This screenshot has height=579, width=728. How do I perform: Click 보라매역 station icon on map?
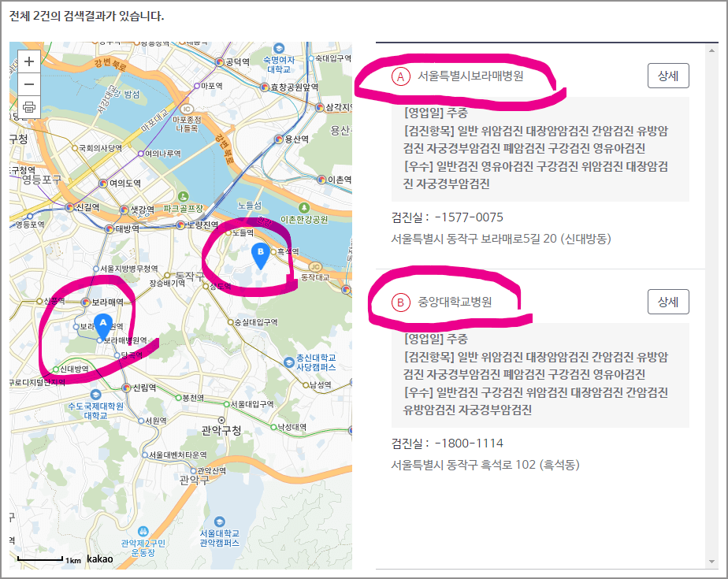pyautogui.click(x=85, y=302)
